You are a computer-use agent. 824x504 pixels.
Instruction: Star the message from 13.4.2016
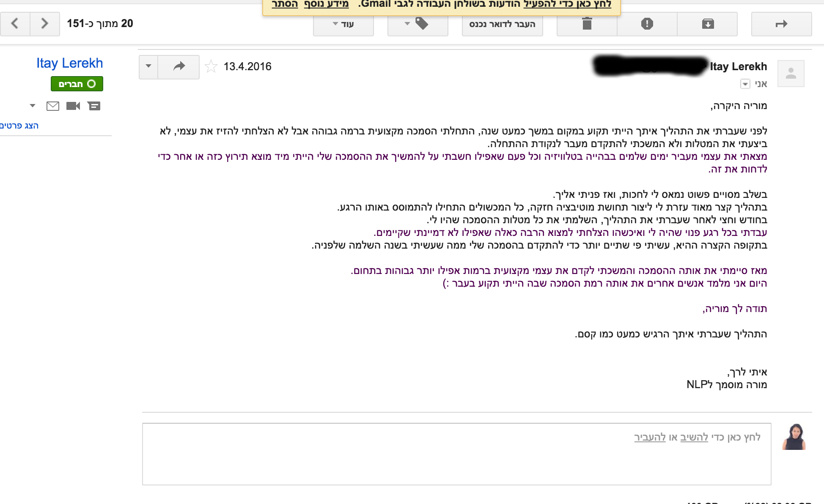[211, 66]
